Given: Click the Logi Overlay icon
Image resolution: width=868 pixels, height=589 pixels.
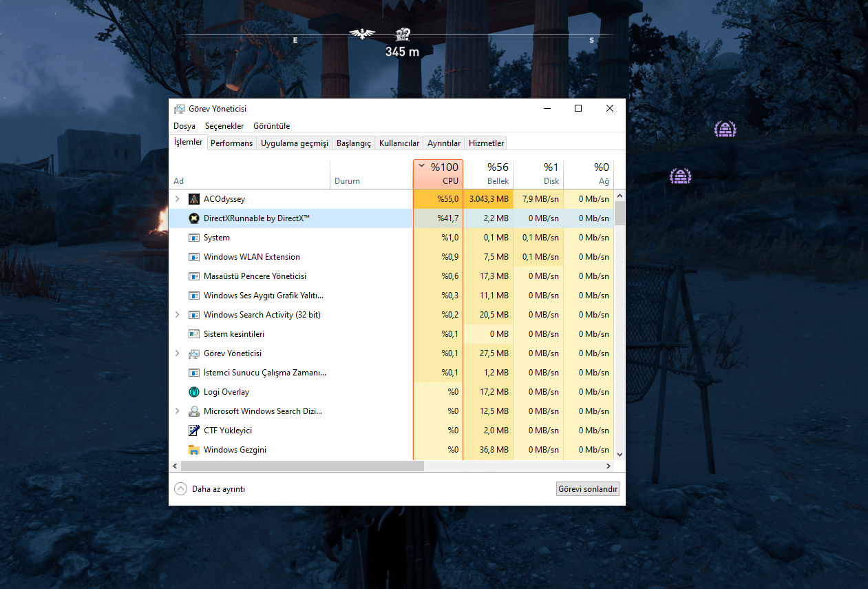Looking at the screenshot, I should click(194, 392).
